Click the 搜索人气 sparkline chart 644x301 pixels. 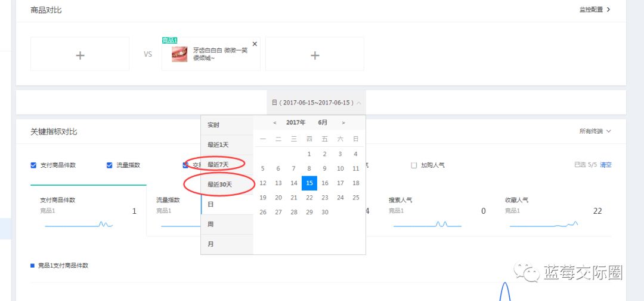pyautogui.click(x=427, y=224)
